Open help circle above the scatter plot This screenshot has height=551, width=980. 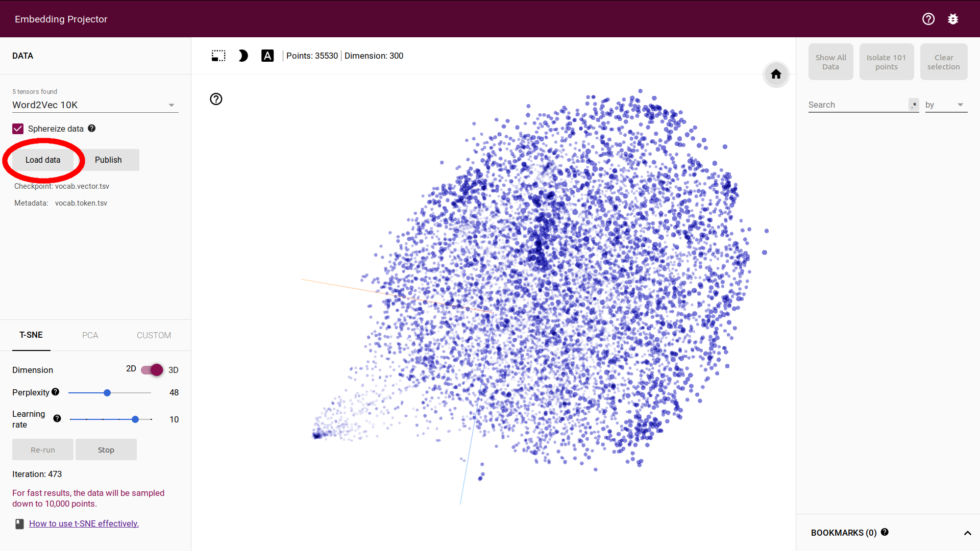(x=216, y=99)
